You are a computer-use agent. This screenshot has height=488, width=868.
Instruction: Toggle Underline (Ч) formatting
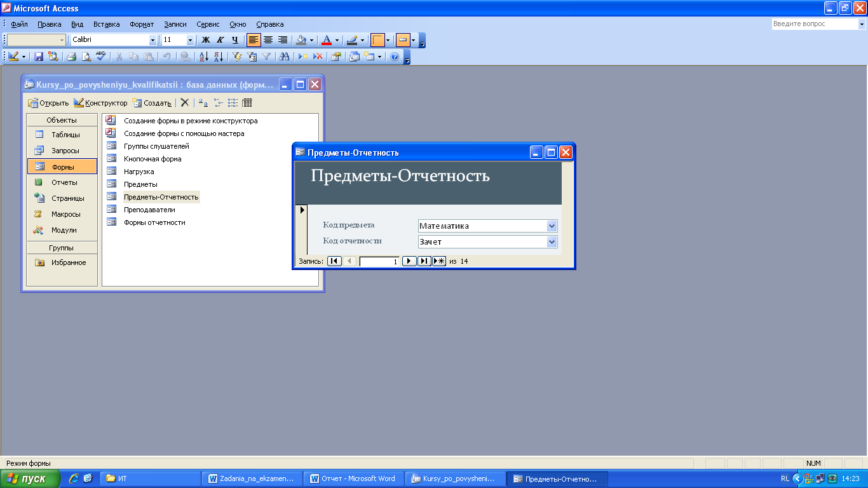(x=234, y=40)
